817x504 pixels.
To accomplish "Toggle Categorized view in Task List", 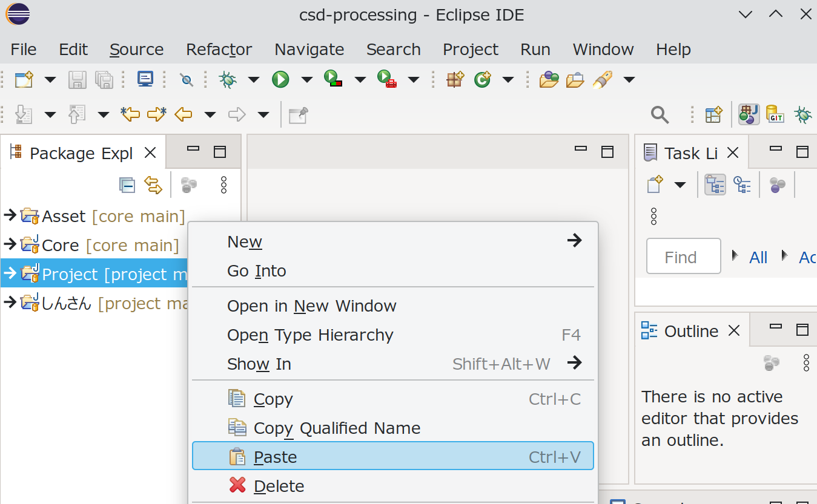I will [x=715, y=185].
